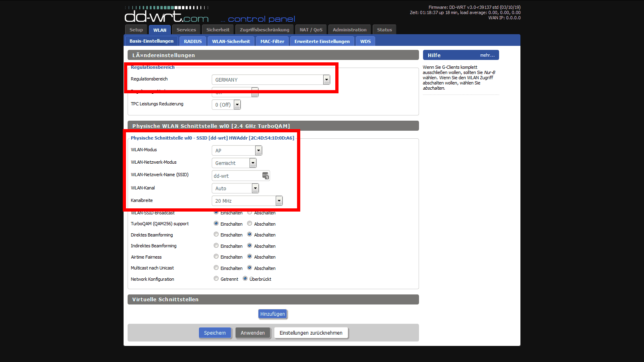
Task: Click Einstellungen zurücknehmen button
Action: 311,333
